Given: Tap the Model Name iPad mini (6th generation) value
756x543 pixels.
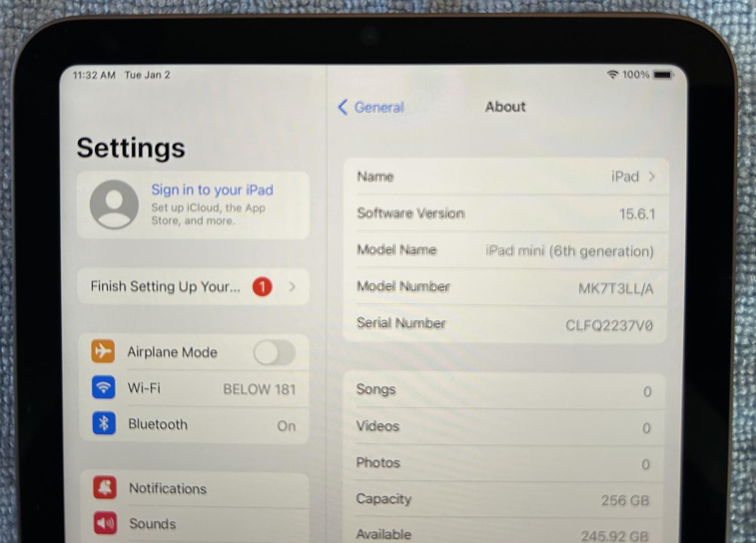Looking at the screenshot, I should pos(570,251).
